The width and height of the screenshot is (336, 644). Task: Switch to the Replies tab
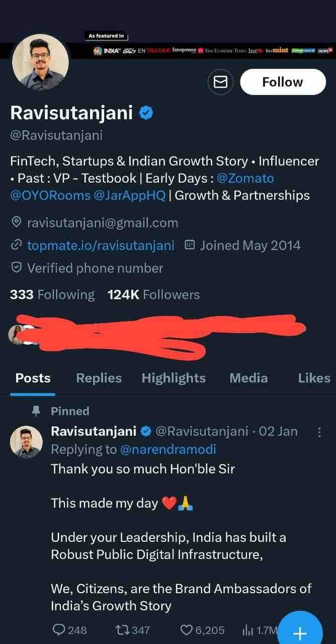pos(99,378)
